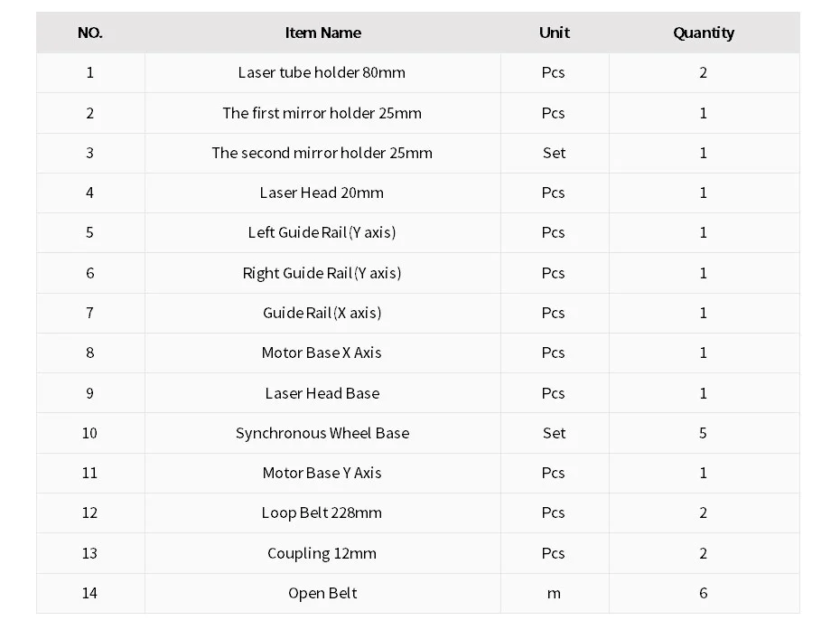Click the "Laser Head Base" cell
840x630 pixels.
point(322,393)
